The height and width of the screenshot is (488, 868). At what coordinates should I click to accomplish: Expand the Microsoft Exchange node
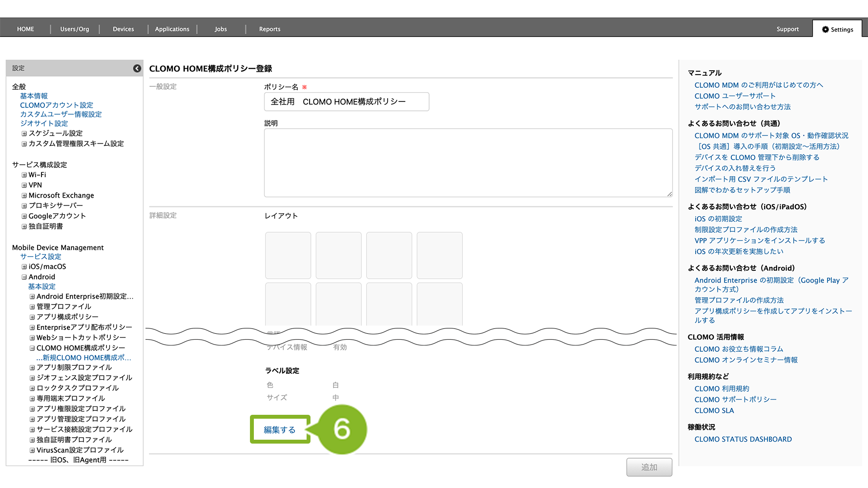[24, 196]
